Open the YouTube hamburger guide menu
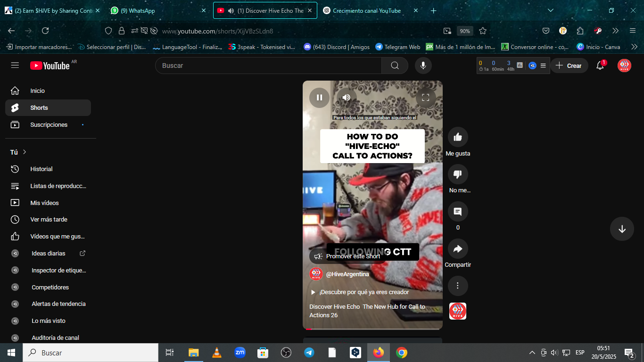 click(15, 66)
